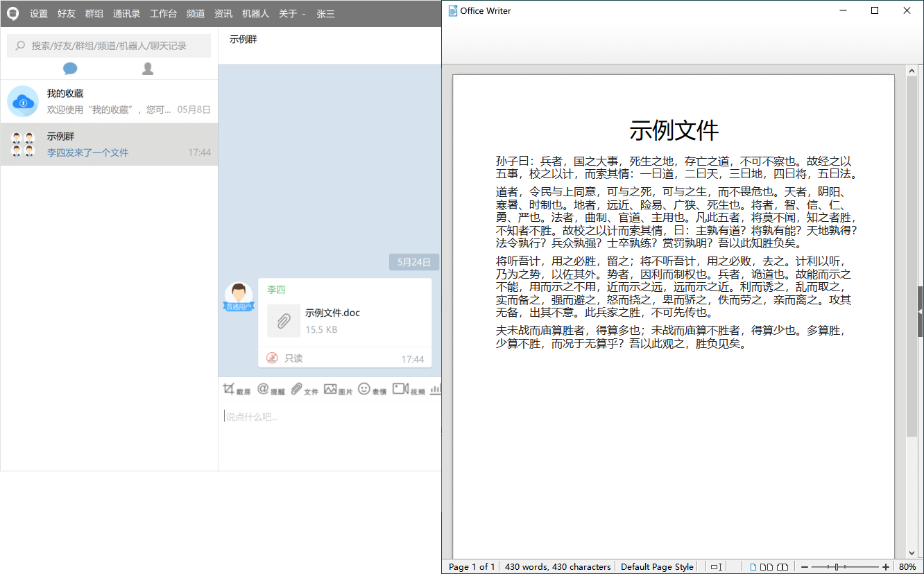The image size is (924, 574).
Task: Attach a file with the 文件 icon
Action: coord(304,389)
